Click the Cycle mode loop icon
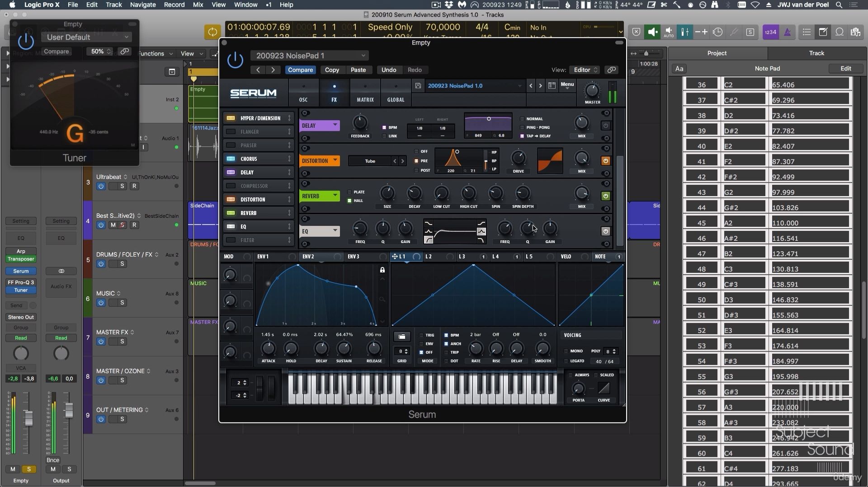 [x=212, y=32]
